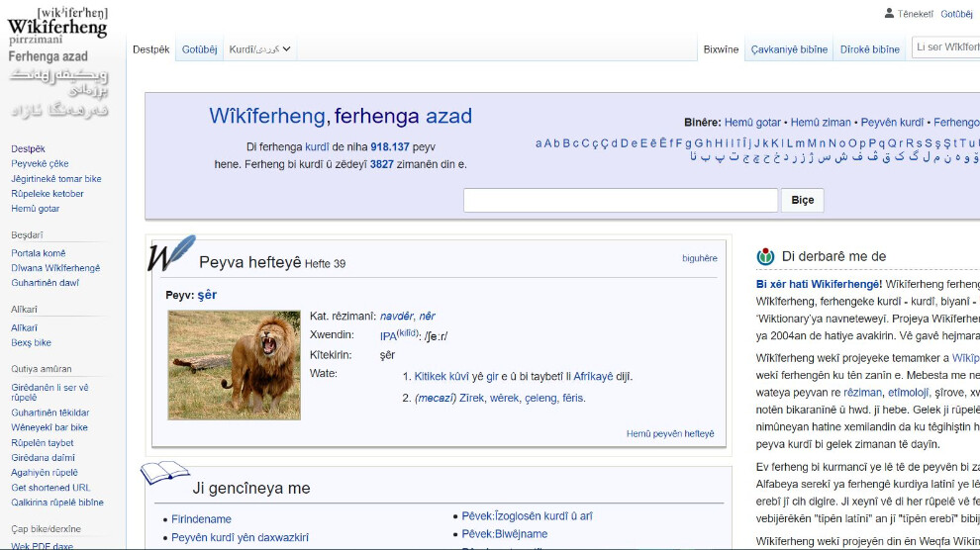This screenshot has height=550, width=980.
Task: Click the etîmolojî link
Action: 909,393
